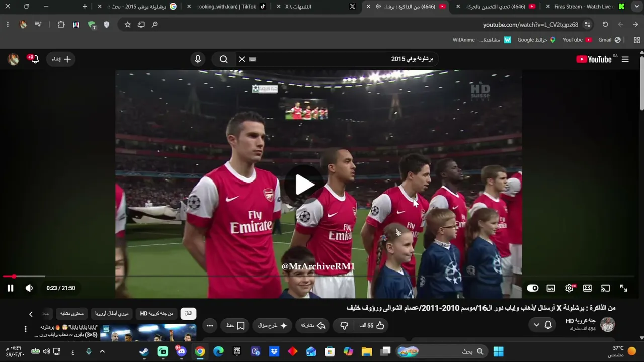Mute the video with the speaker icon

29,288
